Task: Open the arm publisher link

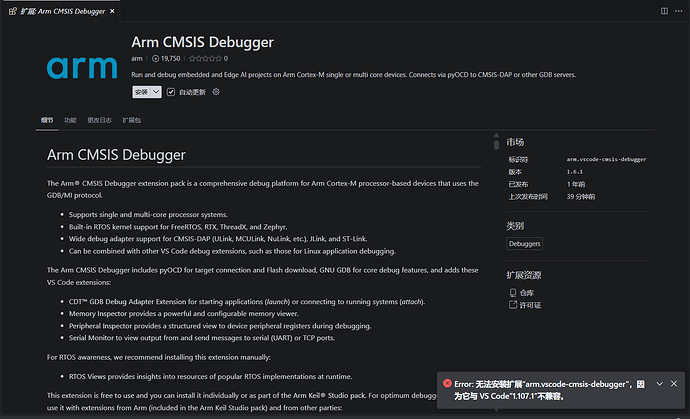Action: click(x=136, y=58)
